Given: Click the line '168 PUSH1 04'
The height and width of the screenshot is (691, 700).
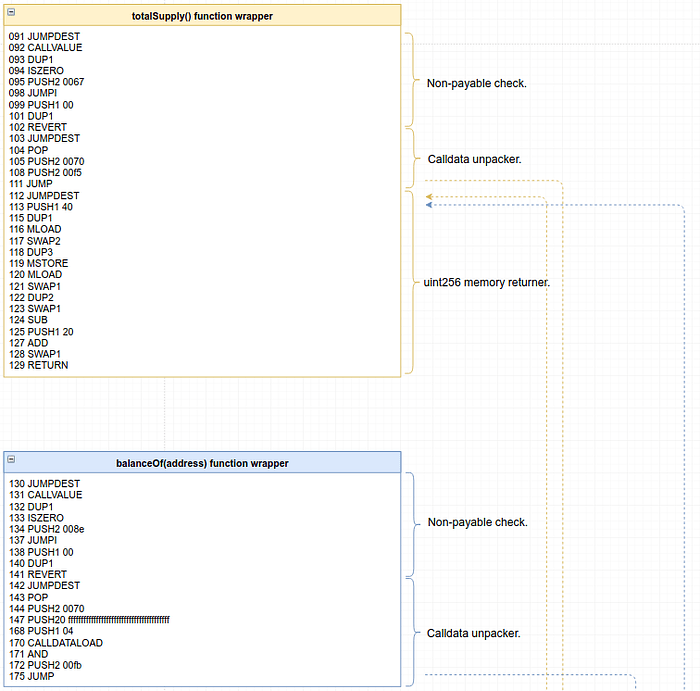Looking at the screenshot, I should (x=41, y=631).
